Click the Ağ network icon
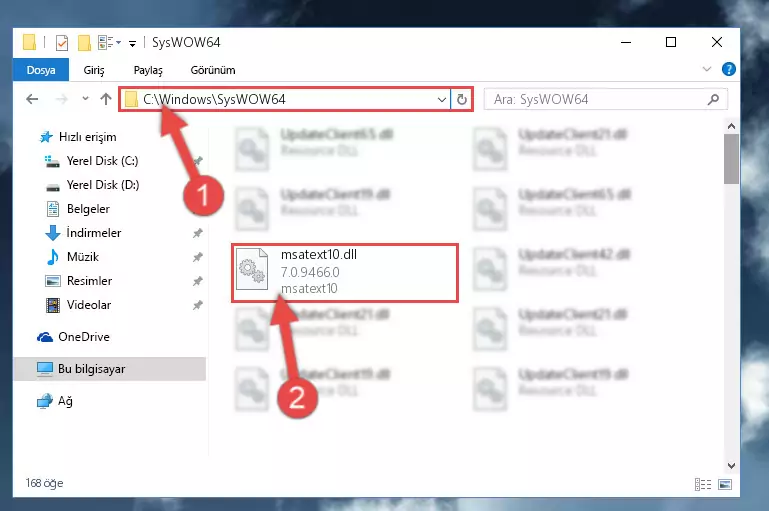This screenshot has width=769, height=511. [x=45, y=401]
